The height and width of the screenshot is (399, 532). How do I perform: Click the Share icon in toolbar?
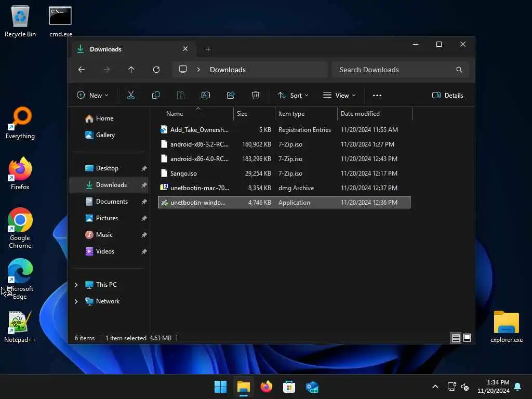pos(231,96)
